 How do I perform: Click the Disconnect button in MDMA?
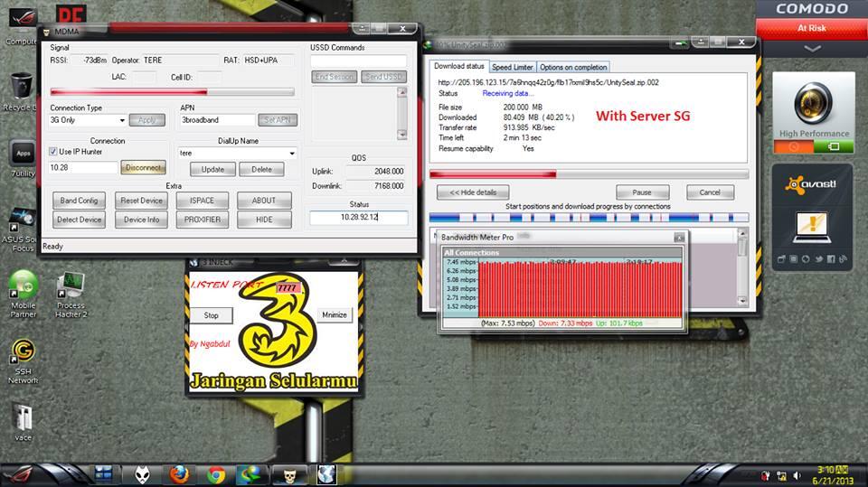pyautogui.click(x=143, y=167)
